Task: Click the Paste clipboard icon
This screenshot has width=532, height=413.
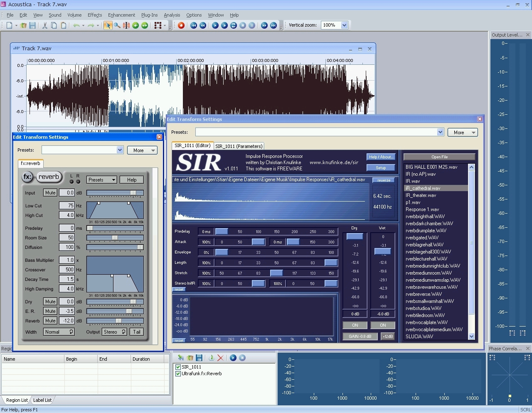Action: coord(64,25)
